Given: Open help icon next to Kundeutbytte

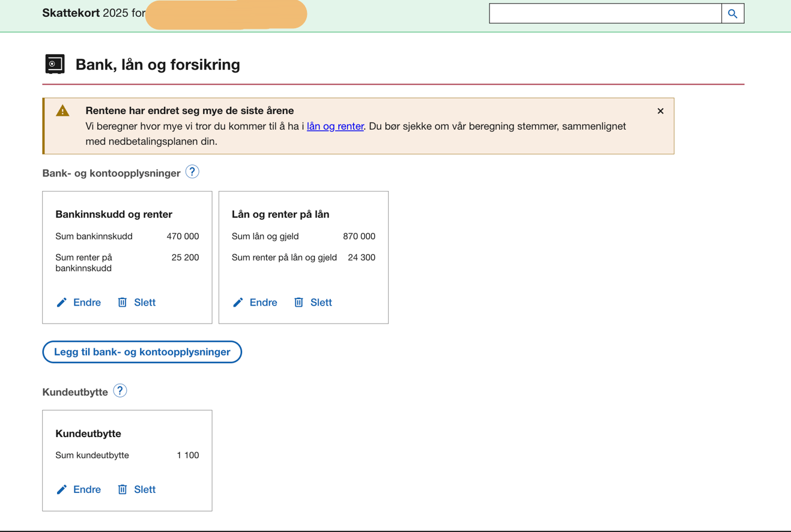Looking at the screenshot, I should tap(120, 391).
